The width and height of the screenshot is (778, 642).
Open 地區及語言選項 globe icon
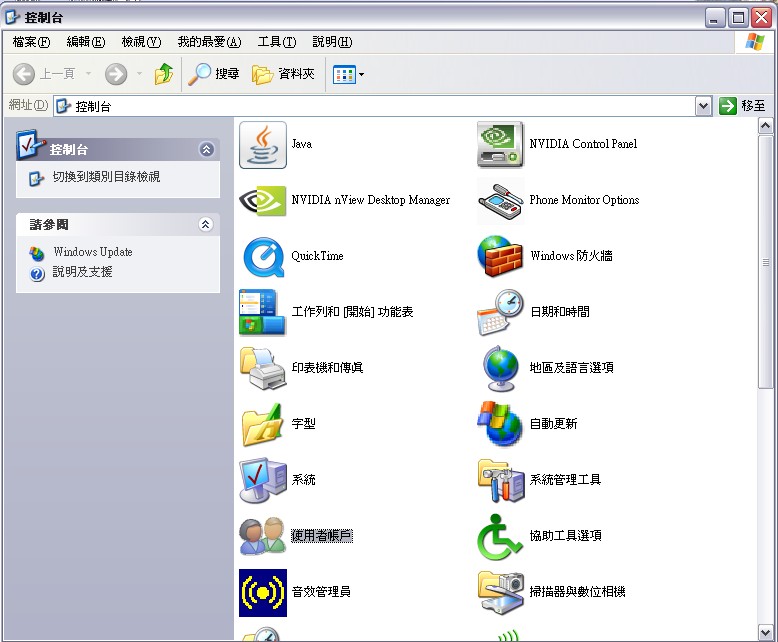coord(500,368)
